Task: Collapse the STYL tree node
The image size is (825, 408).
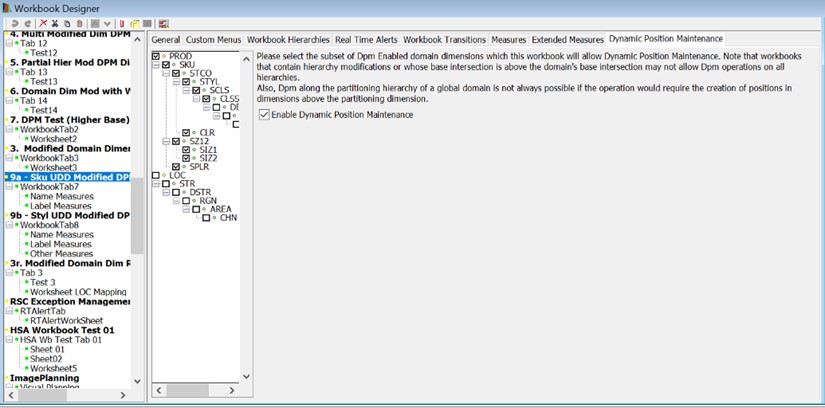Action: tap(176, 82)
